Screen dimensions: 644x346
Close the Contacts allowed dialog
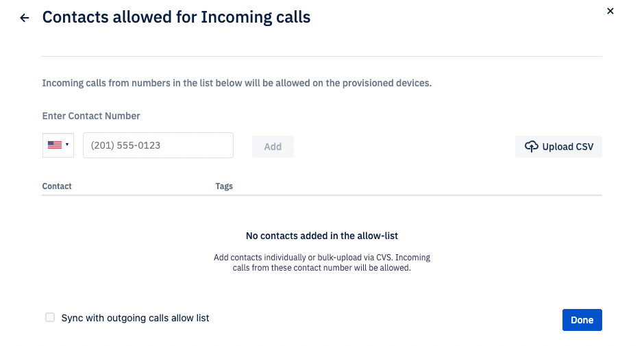coord(610,11)
